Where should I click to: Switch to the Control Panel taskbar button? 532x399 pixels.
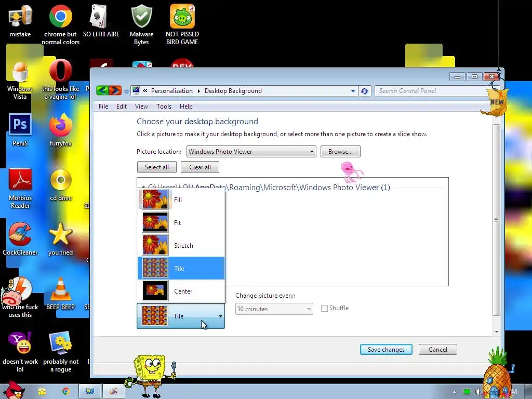click(90, 391)
